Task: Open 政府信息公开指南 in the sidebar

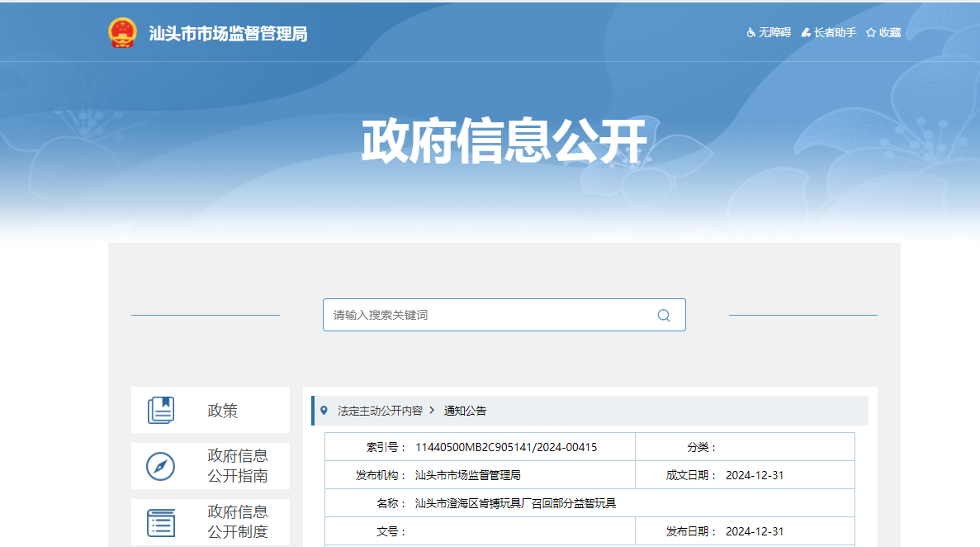Action: click(237, 466)
